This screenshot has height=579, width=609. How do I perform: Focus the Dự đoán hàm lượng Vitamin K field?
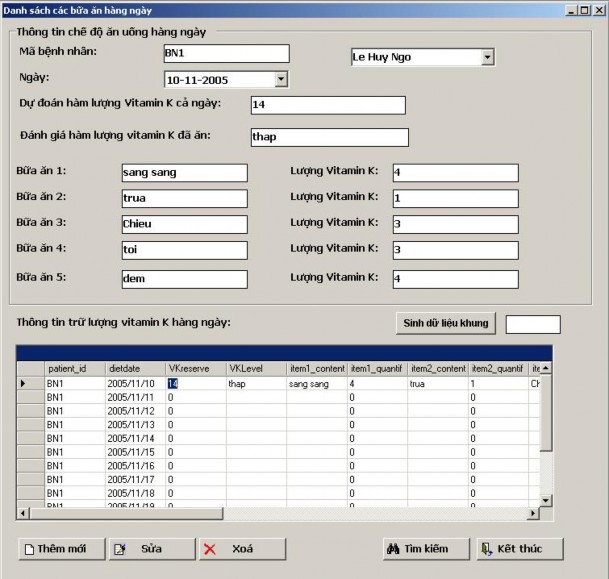pyautogui.click(x=327, y=106)
